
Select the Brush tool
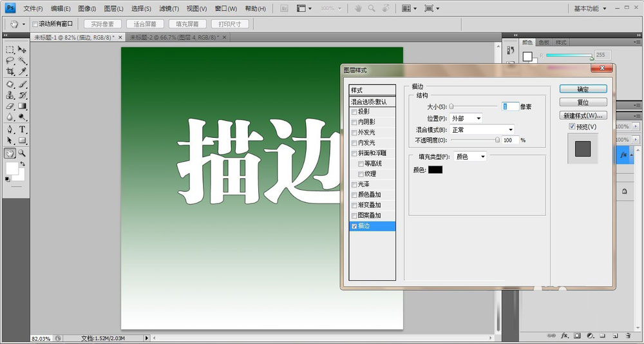(x=22, y=84)
